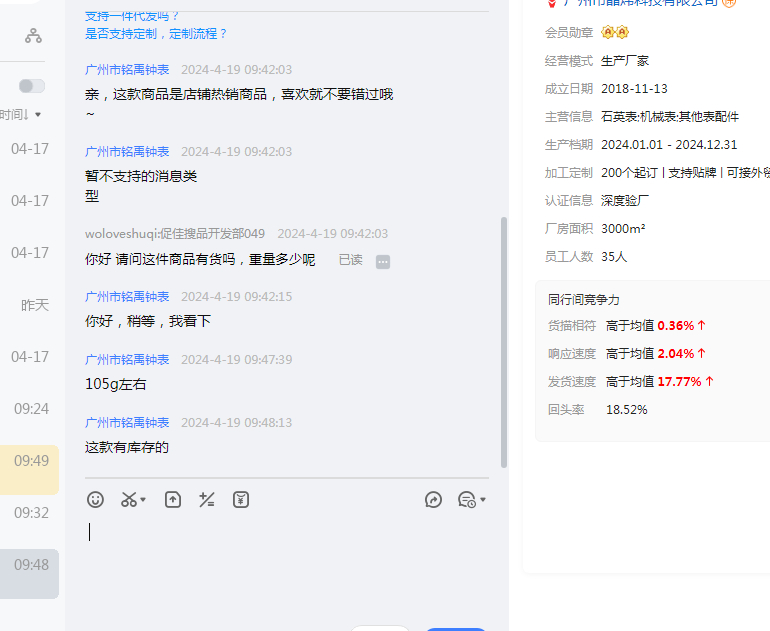
Task: Select the highlighted 09:49 conversation
Action: tap(30, 461)
